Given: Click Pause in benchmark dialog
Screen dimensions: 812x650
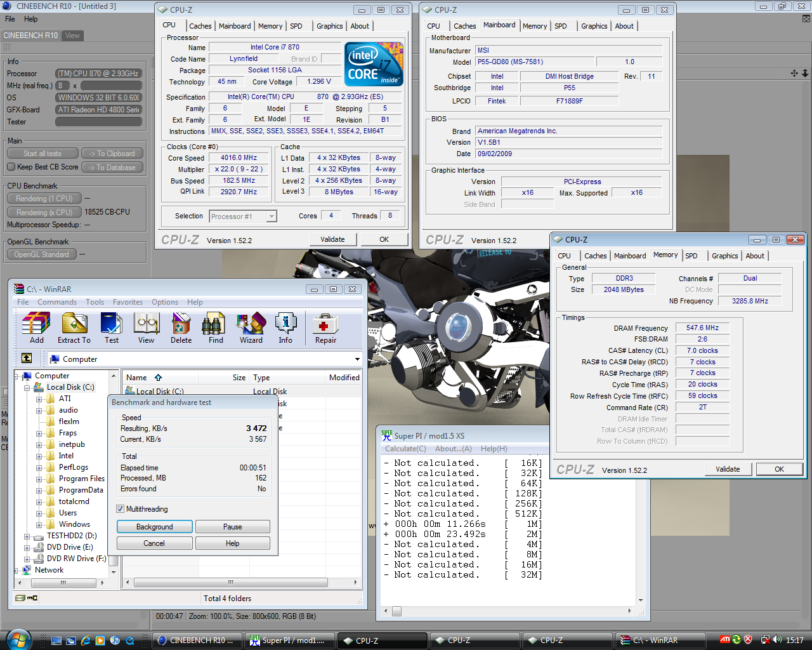Looking at the screenshot, I should coord(233,527).
